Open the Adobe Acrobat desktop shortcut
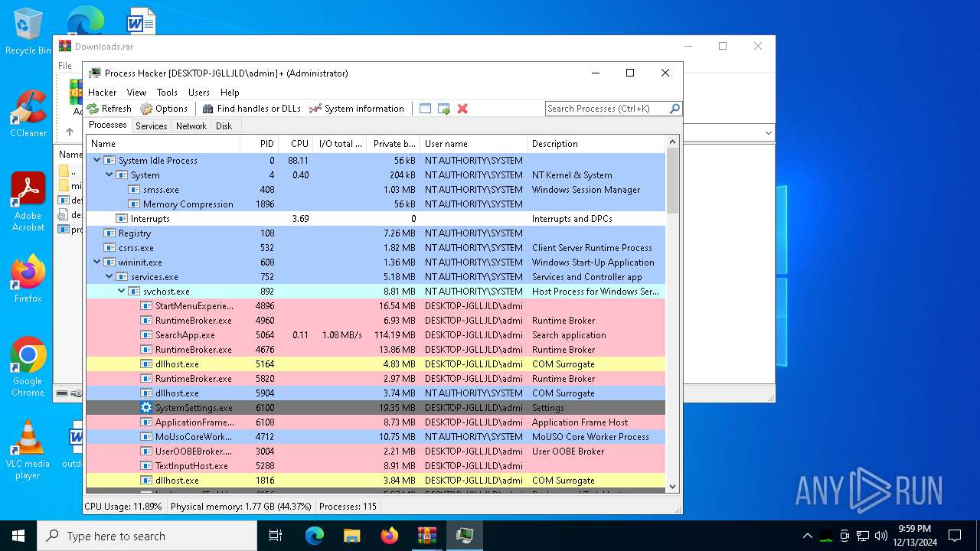 click(x=28, y=202)
